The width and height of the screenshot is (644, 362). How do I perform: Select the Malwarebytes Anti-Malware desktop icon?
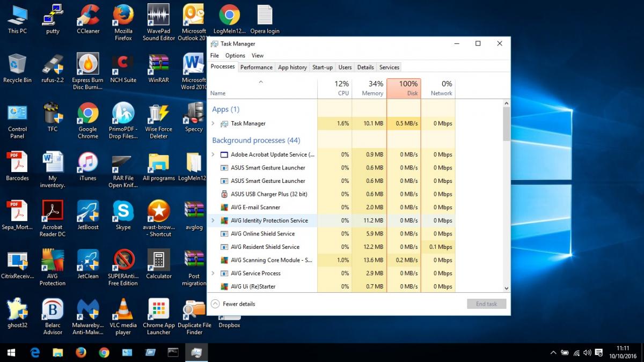[88, 317]
